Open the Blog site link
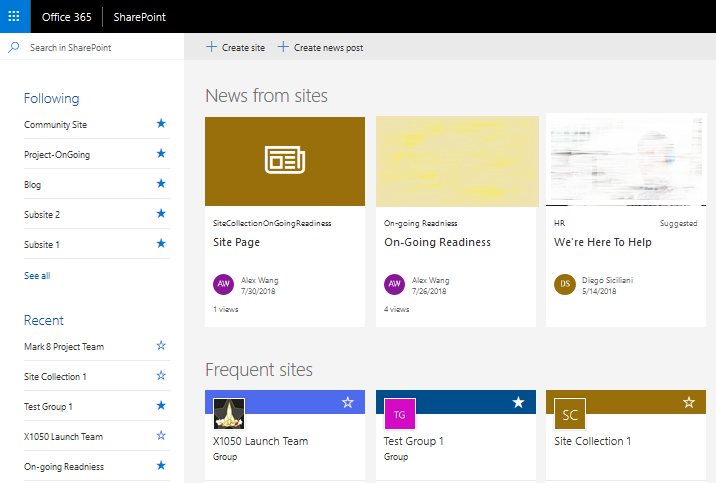Viewport: 716px width, 483px height. [32, 184]
